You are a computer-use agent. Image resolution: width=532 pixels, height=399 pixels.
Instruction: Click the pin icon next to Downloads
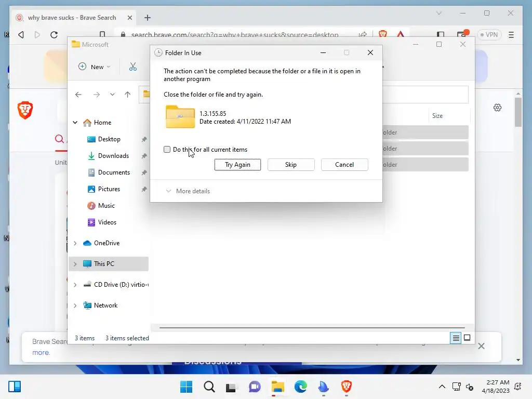point(144,156)
